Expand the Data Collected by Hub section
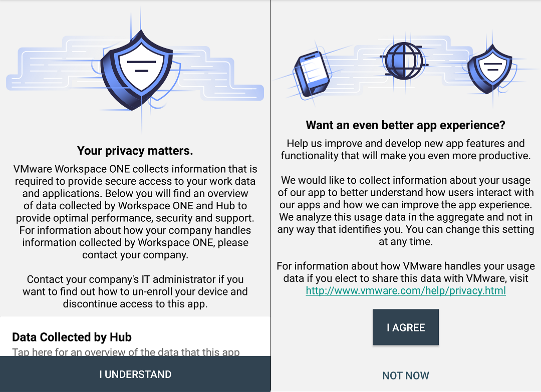This screenshot has width=541, height=392. pos(72,337)
